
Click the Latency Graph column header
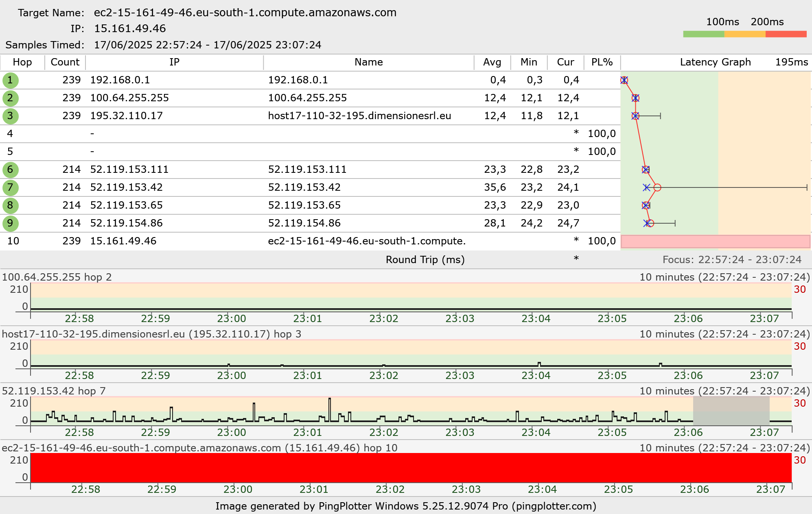(715, 62)
